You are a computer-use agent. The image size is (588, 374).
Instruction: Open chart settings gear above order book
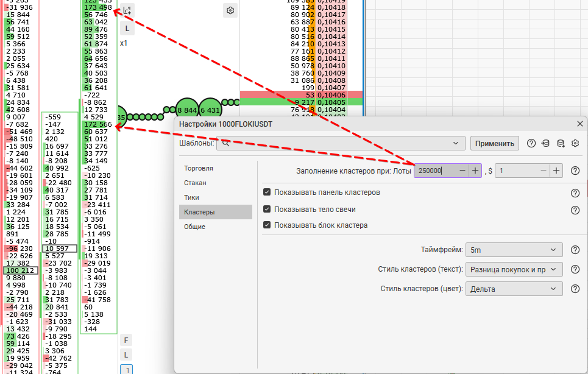click(230, 10)
